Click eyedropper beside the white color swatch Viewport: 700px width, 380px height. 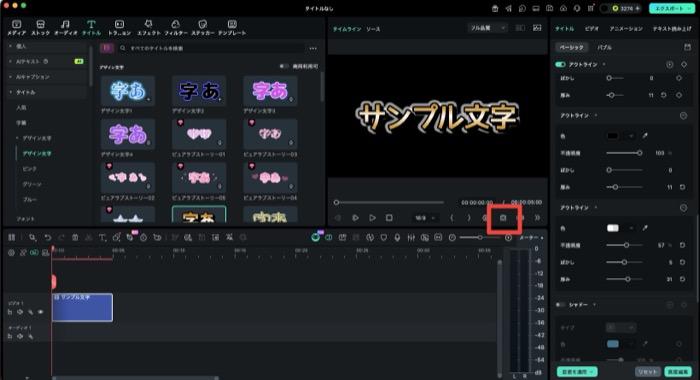tap(645, 228)
